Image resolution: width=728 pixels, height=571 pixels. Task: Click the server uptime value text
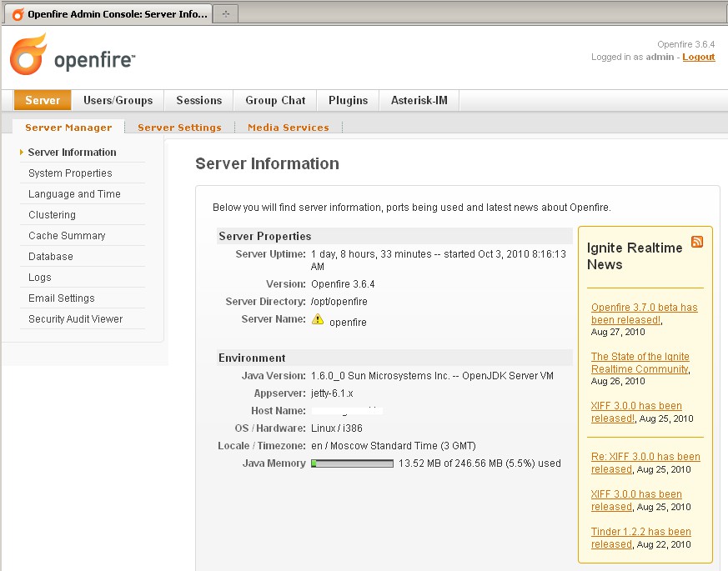point(439,260)
